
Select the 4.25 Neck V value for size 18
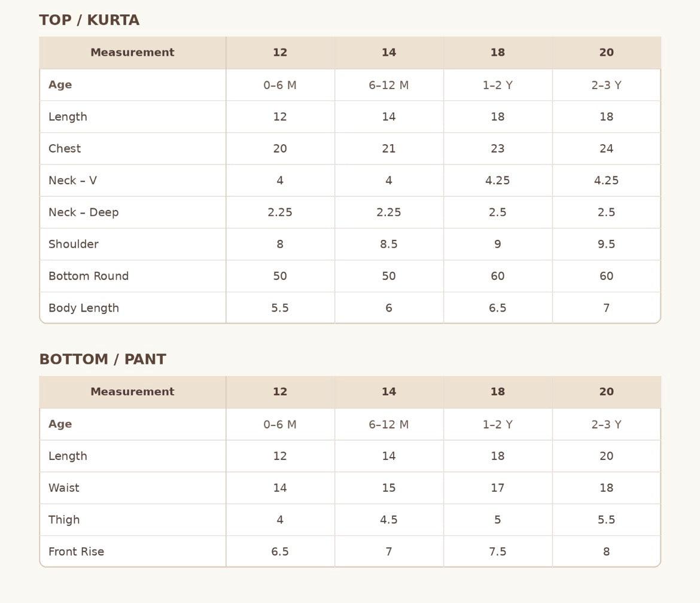(x=497, y=180)
